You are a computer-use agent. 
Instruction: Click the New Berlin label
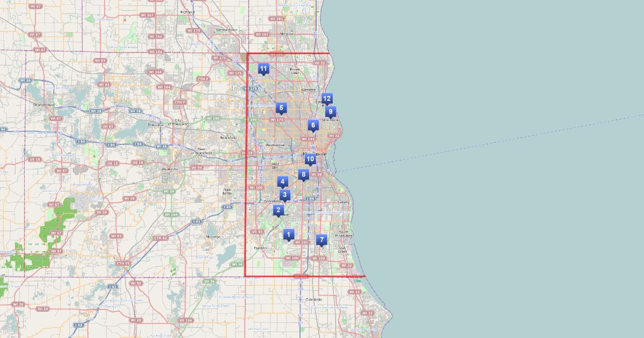pyautogui.click(x=228, y=192)
